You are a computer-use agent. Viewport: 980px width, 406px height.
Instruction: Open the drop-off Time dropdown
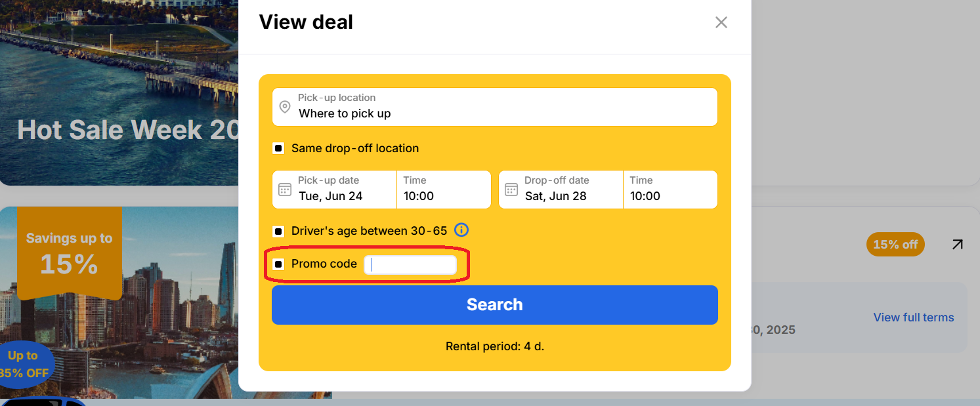pyautogui.click(x=670, y=190)
